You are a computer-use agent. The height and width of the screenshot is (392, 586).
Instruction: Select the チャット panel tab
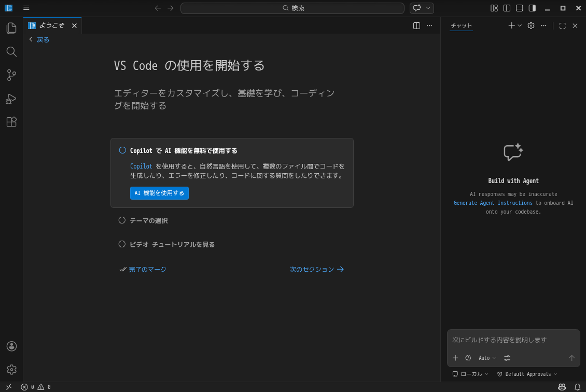click(461, 25)
